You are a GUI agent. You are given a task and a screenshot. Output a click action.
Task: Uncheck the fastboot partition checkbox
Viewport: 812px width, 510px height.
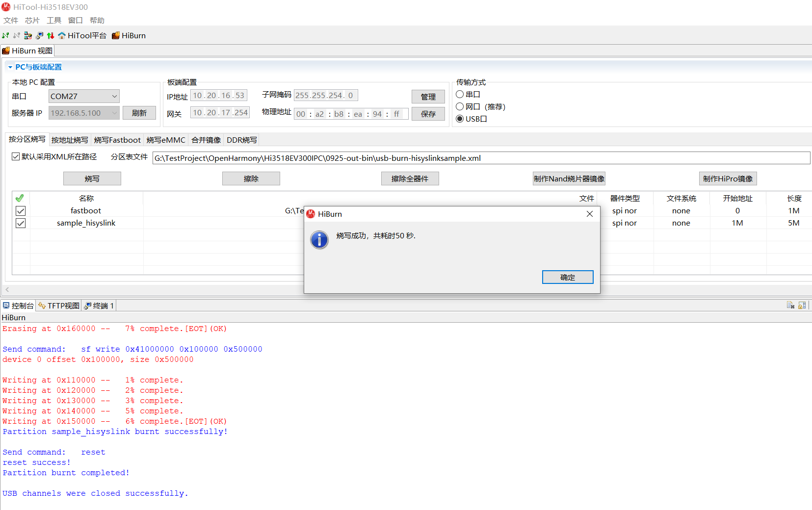21,211
